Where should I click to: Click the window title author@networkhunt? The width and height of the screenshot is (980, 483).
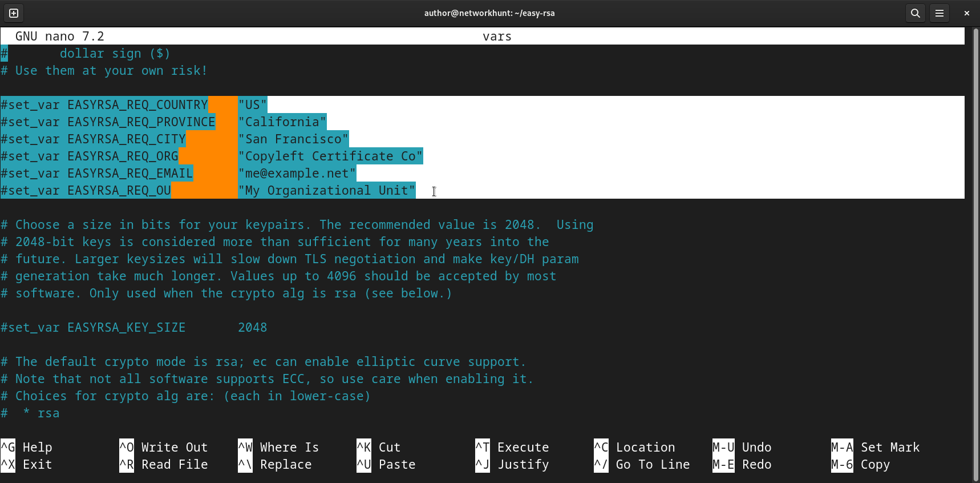(489, 13)
